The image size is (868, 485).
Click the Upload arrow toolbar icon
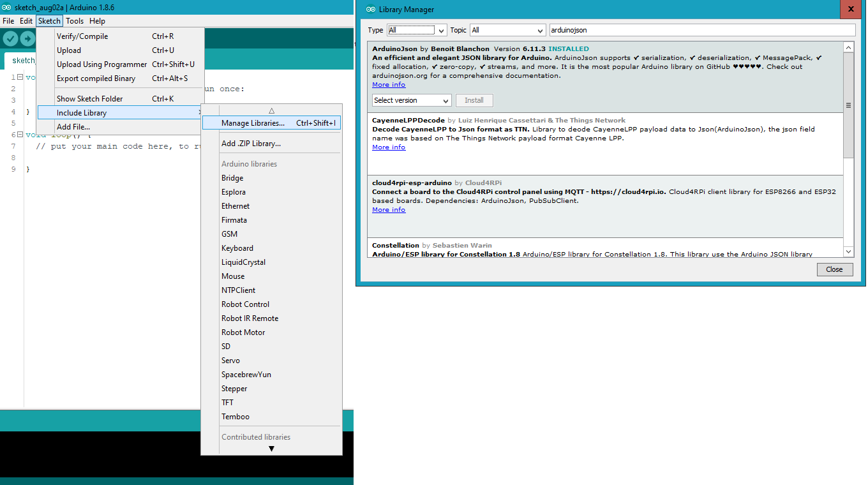(x=27, y=39)
